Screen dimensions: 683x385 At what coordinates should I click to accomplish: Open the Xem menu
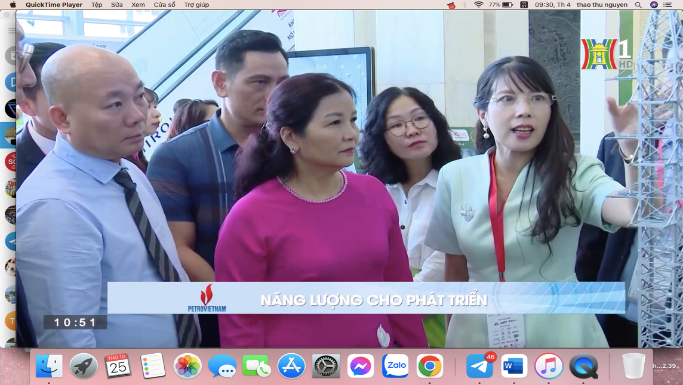(138, 5)
